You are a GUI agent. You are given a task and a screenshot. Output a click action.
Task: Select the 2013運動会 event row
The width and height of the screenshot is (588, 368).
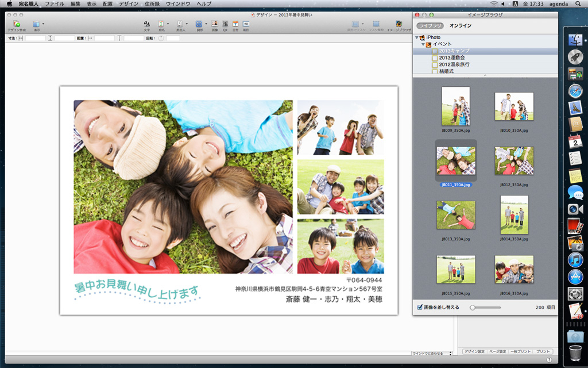click(x=485, y=58)
